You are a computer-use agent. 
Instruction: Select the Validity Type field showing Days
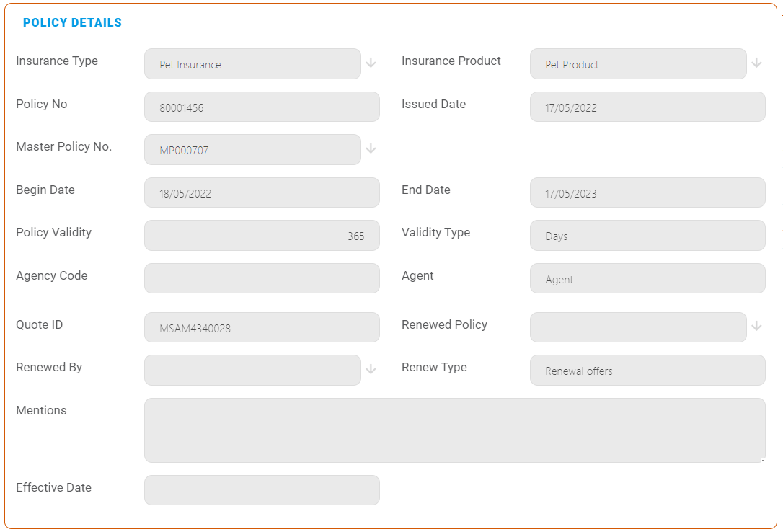tap(647, 236)
